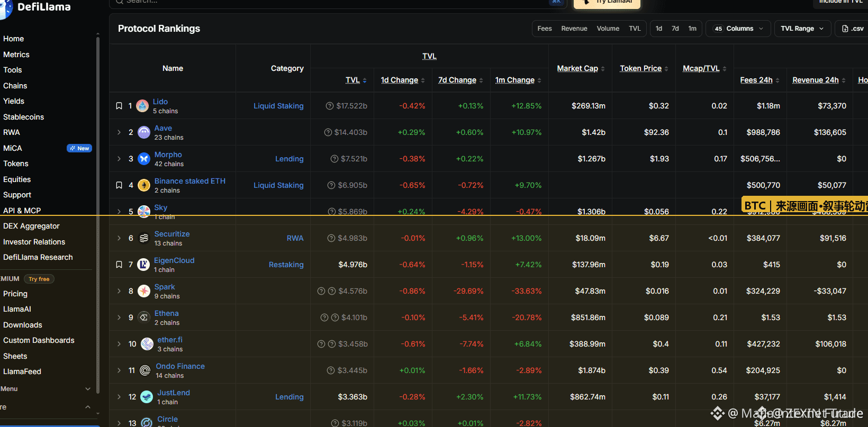Toggle the 7d change filter
Screen dimensions: 868x427
675,29
